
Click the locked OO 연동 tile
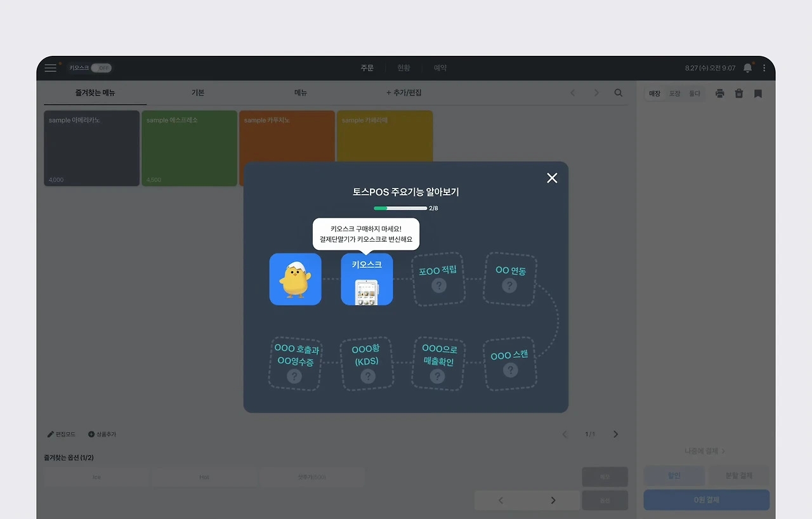tap(510, 279)
